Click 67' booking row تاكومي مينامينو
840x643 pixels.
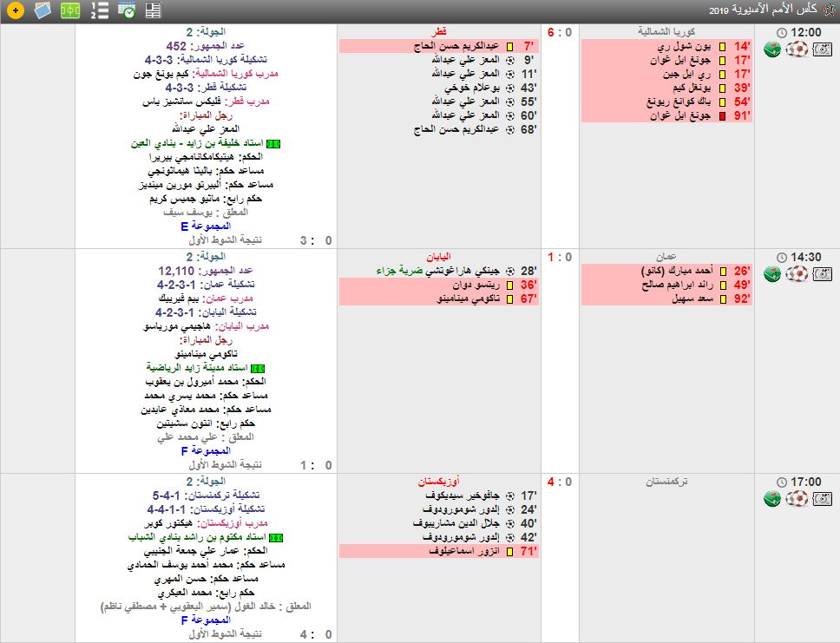click(x=439, y=299)
